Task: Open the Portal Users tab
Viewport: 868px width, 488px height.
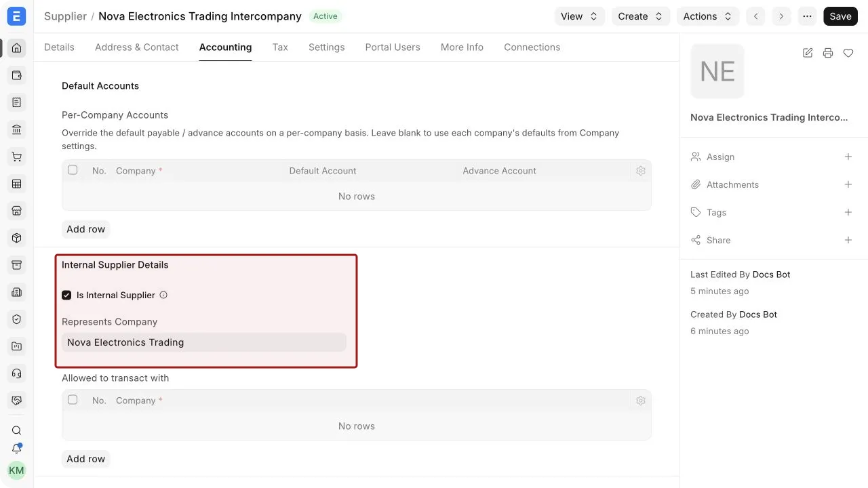Action: [393, 47]
